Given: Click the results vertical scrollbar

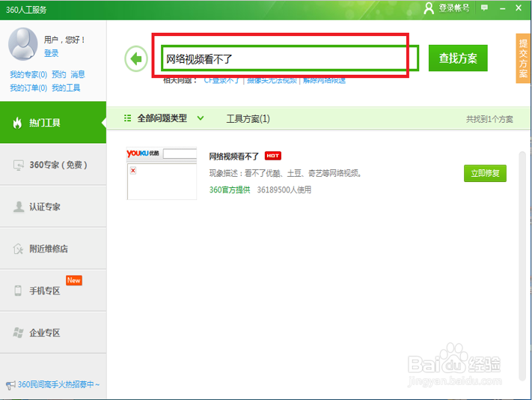Looking at the screenshot, I should coord(522,267).
